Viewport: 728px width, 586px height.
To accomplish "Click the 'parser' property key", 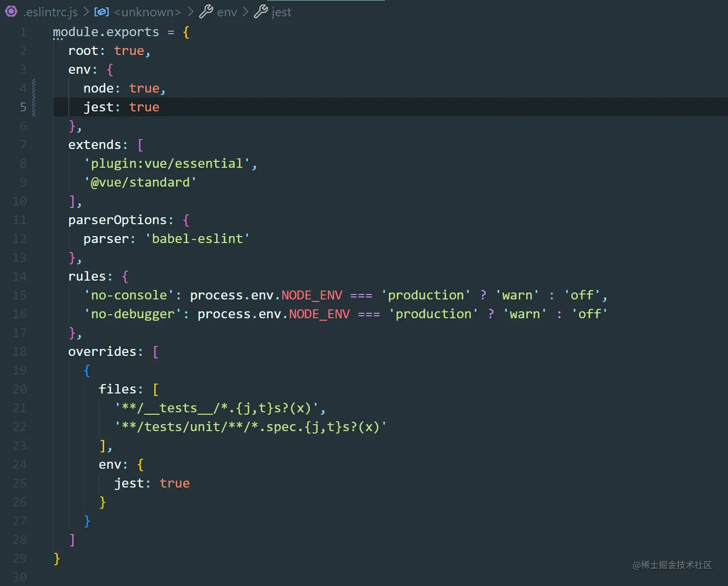I will pyautogui.click(x=106, y=239).
